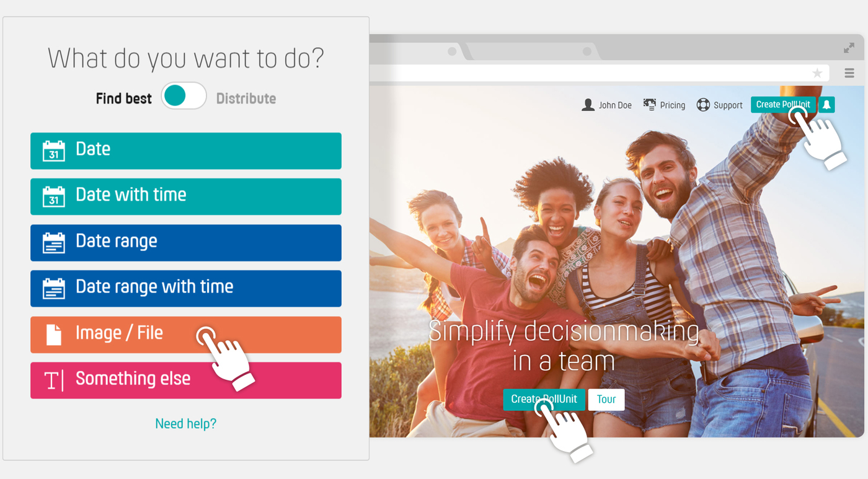Select the Distribute label option

(x=246, y=99)
